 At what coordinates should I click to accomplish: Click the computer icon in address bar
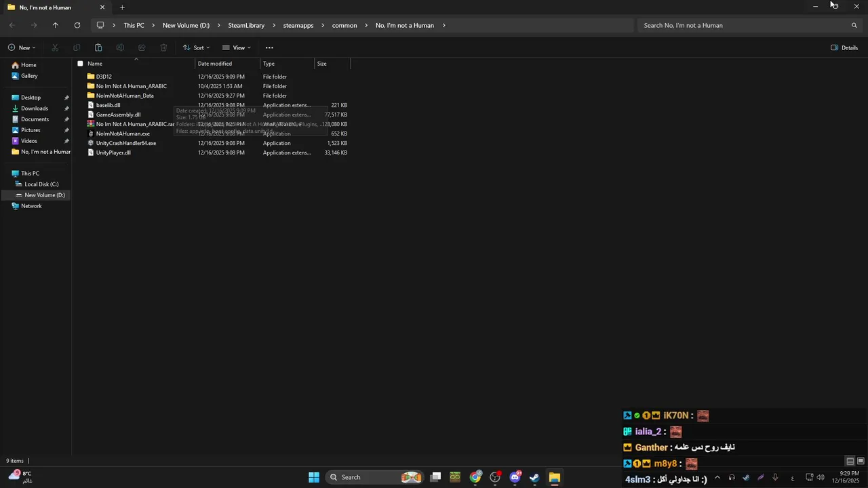(100, 25)
